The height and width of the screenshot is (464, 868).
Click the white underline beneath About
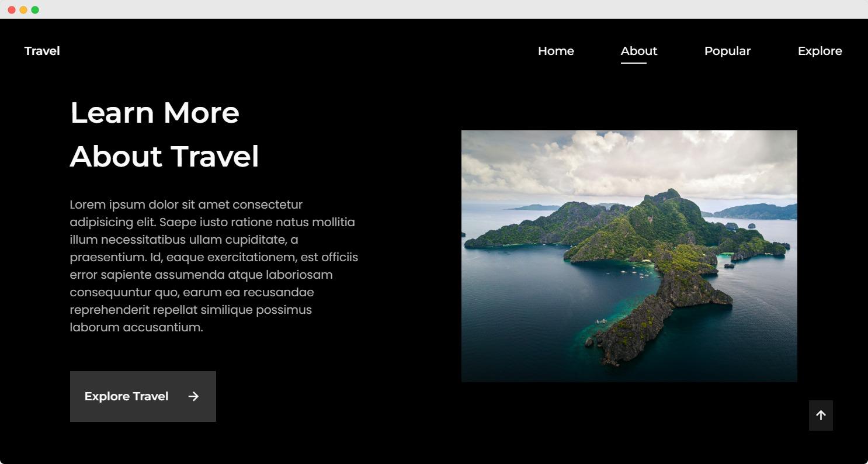[x=633, y=63]
